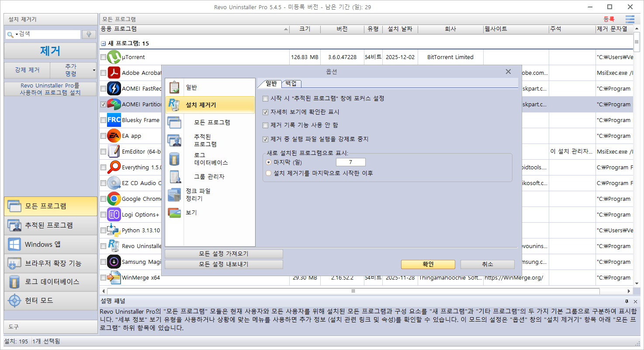Click the EmEditor icon

114,151
